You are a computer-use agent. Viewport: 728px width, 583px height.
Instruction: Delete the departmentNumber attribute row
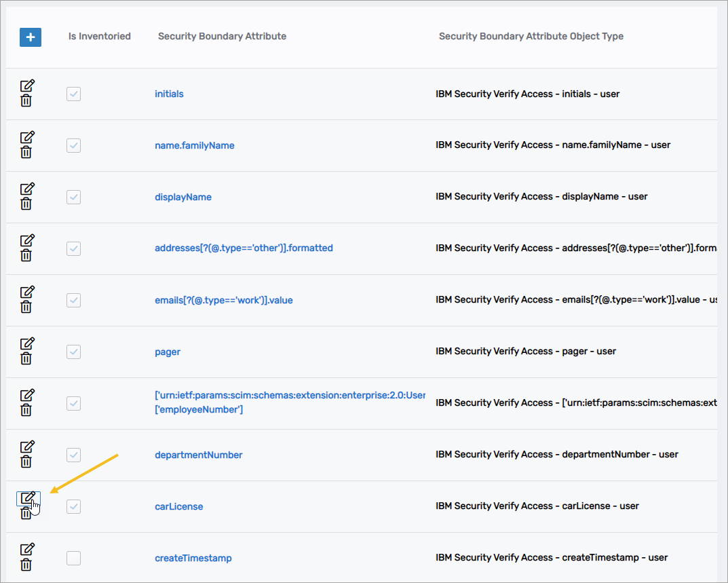pyautogui.click(x=26, y=462)
